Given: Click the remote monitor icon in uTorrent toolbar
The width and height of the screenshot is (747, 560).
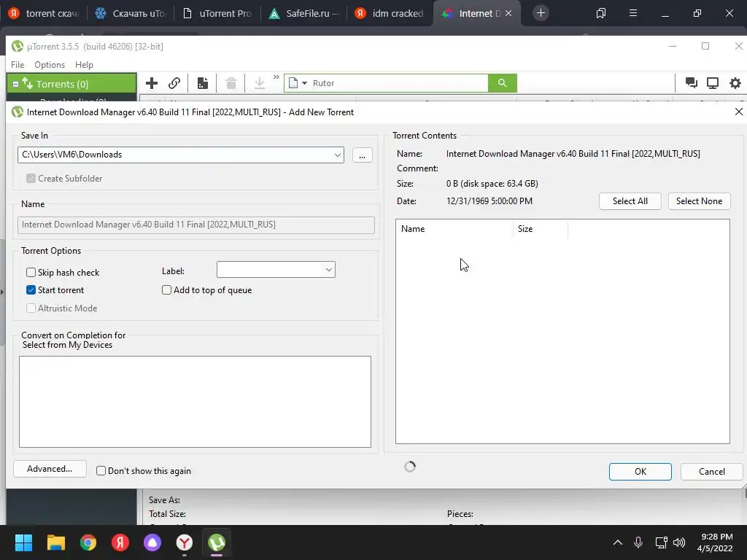Looking at the screenshot, I should (x=713, y=83).
